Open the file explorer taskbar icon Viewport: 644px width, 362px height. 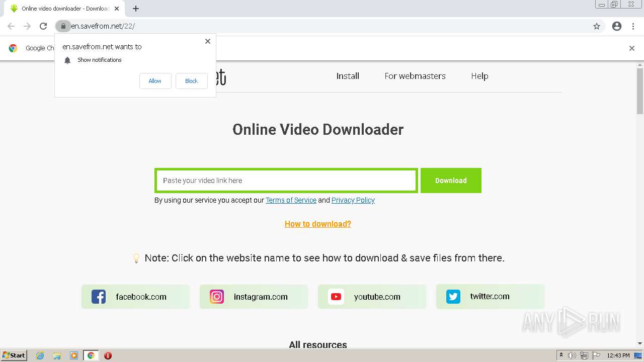(x=57, y=355)
